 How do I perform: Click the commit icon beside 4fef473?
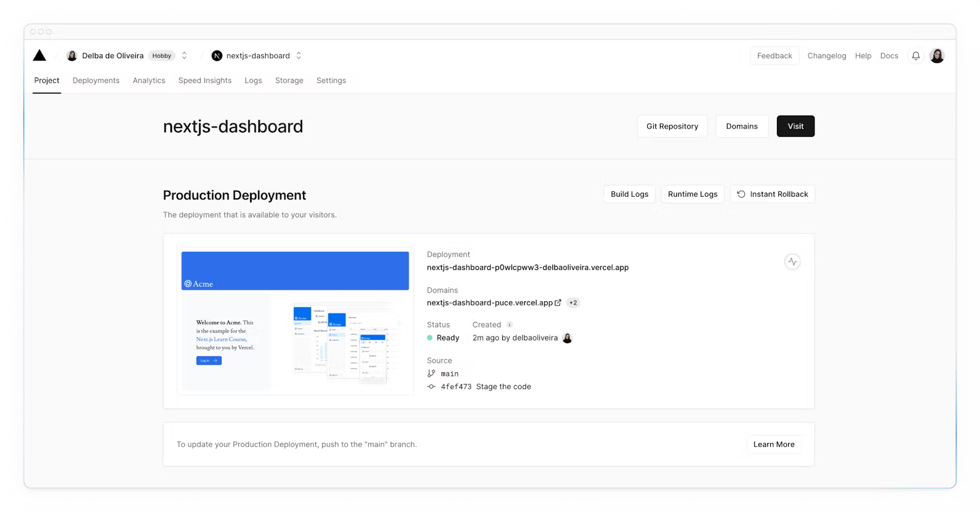tap(431, 387)
